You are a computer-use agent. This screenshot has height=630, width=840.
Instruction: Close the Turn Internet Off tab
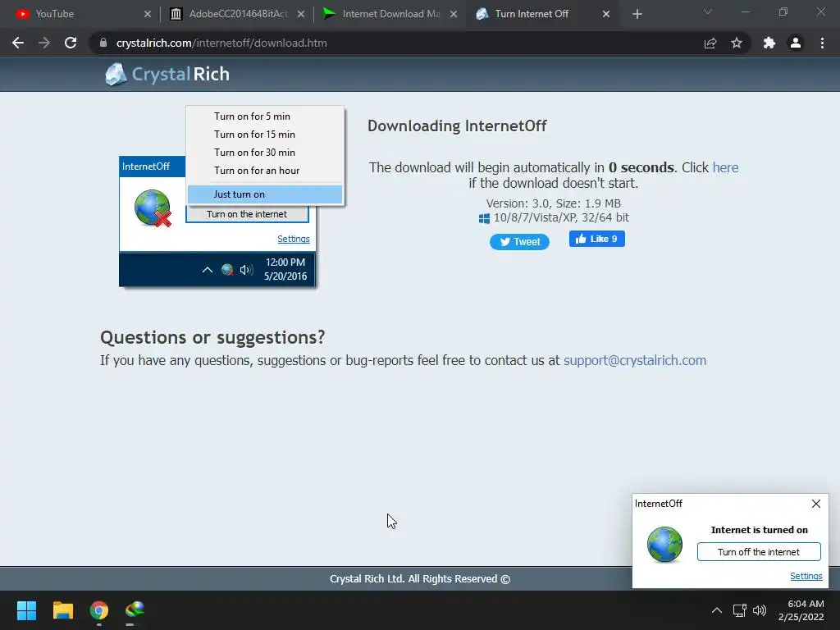pyautogui.click(x=606, y=14)
